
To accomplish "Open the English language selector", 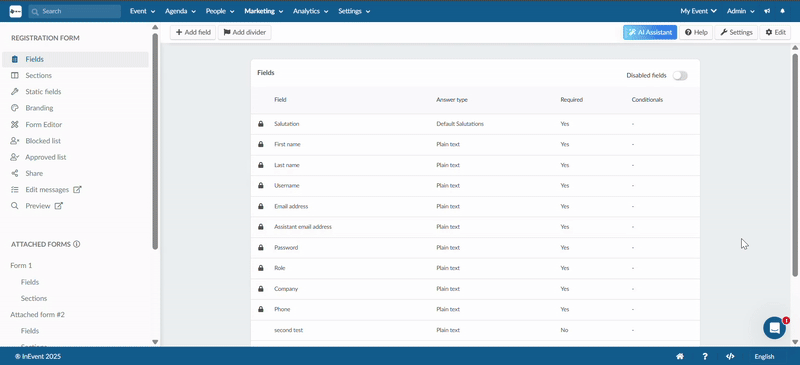I will point(764,356).
